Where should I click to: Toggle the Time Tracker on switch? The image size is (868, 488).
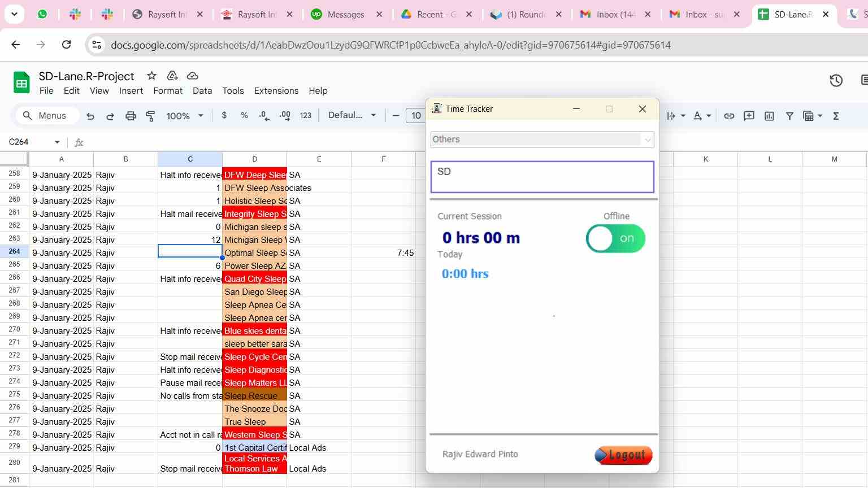[615, 238]
